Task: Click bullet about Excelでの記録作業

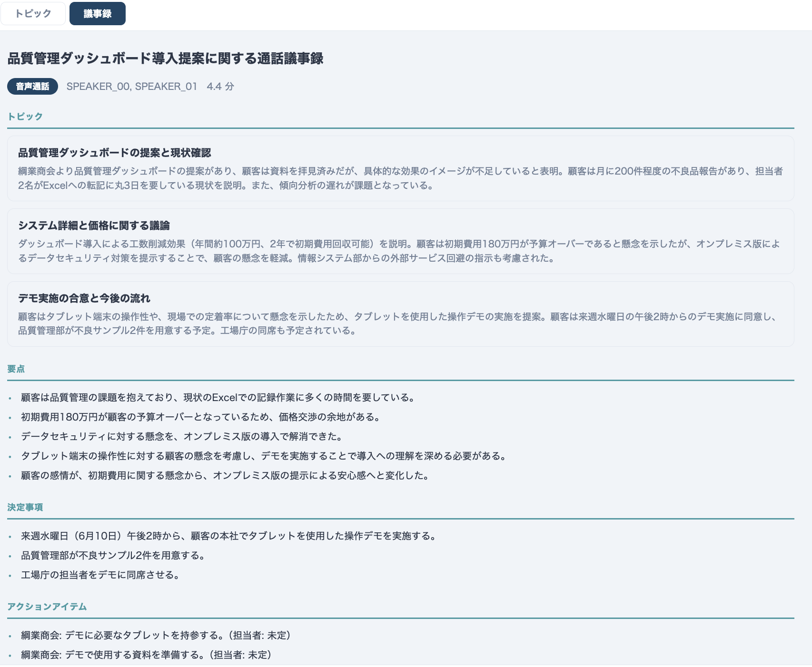Action: click(x=218, y=398)
